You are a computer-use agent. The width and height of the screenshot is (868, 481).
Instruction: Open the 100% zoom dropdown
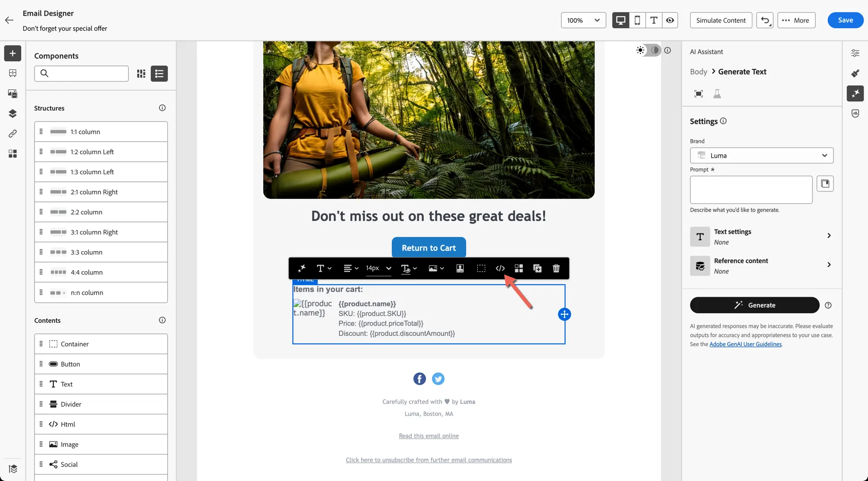tap(583, 20)
